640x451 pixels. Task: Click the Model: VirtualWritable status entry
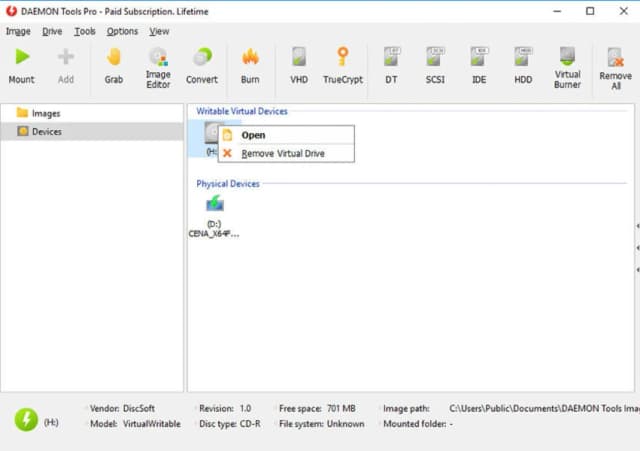click(135, 424)
